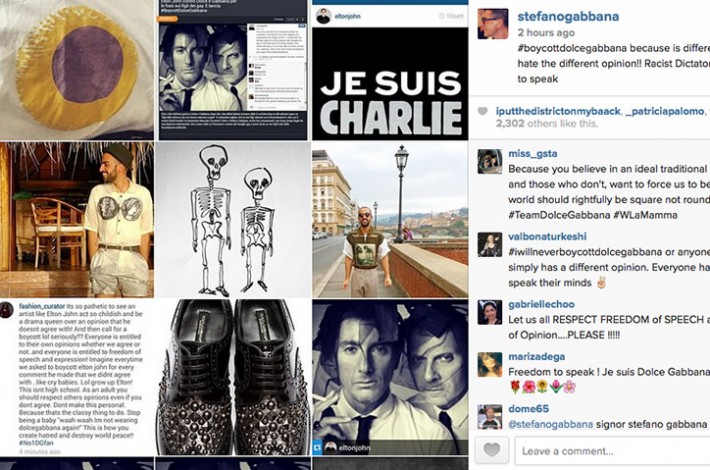Open stefanogabbana username link
This screenshot has height=470, width=710.
(568, 16)
